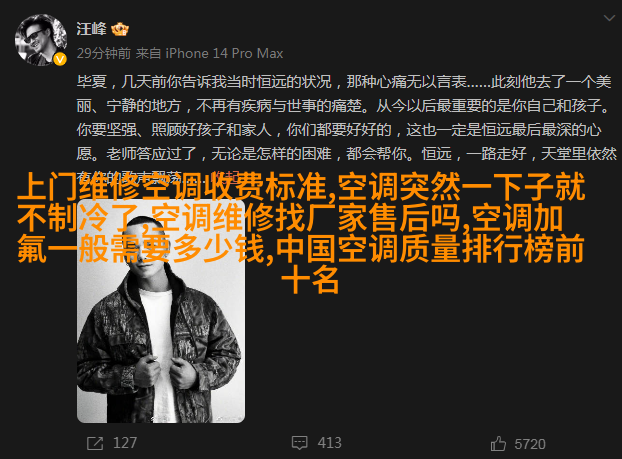Image resolution: width=622 pixels, height=459 pixels.
Task: Toggle the thumbs-up like icon
Action: pyautogui.click(x=498, y=444)
